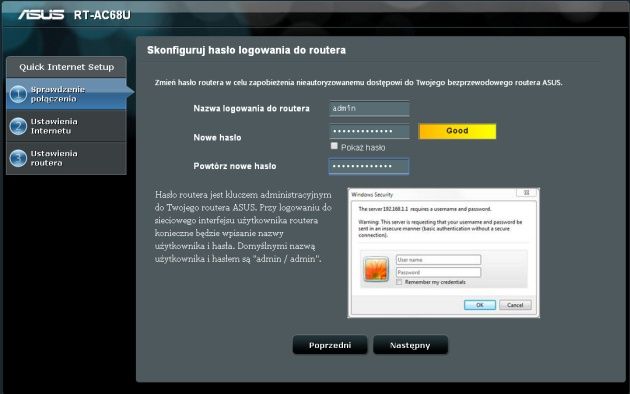Click the Pokaż hasło label text

(363, 147)
